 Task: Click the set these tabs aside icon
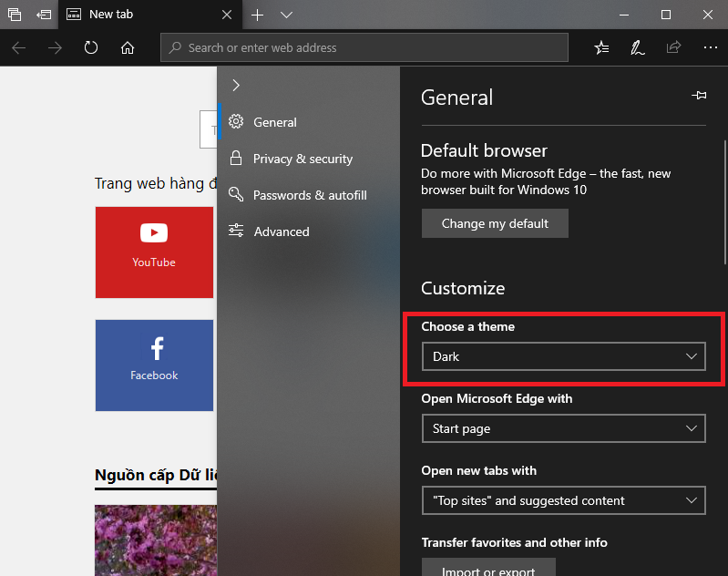tap(44, 15)
